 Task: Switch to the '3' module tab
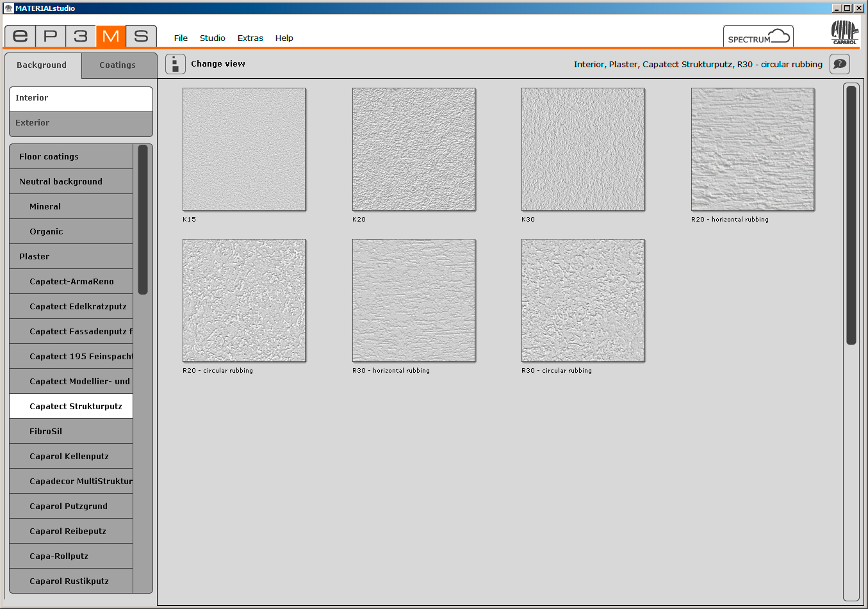[81, 36]
